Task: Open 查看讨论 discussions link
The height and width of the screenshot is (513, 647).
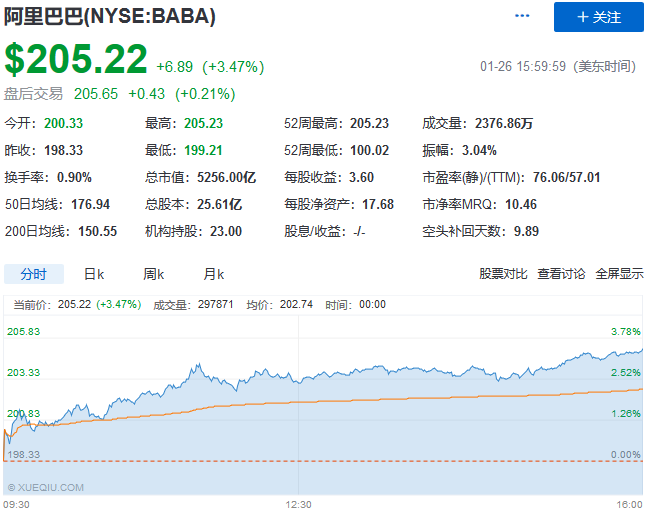Action: pos(561,274)
